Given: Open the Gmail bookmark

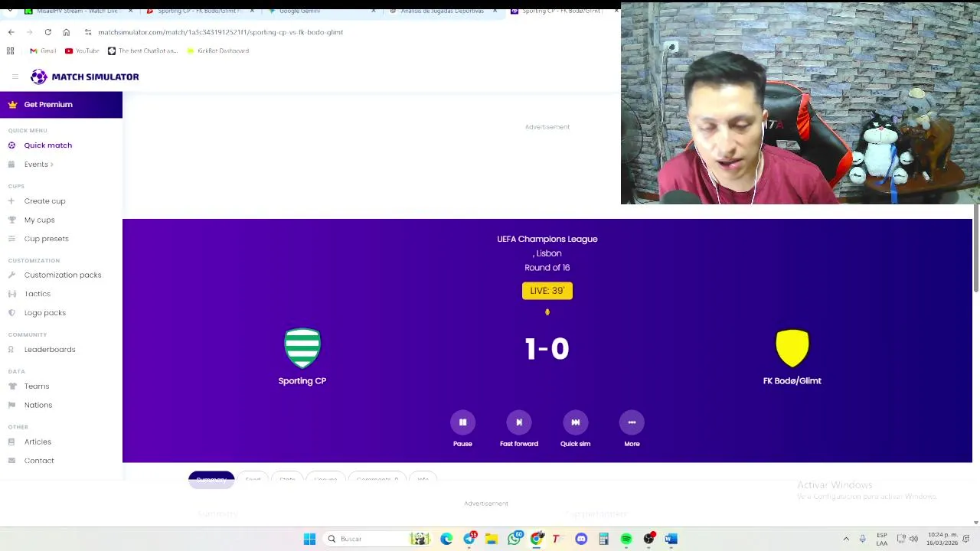Looking at the screenshot, I should 43,51.
